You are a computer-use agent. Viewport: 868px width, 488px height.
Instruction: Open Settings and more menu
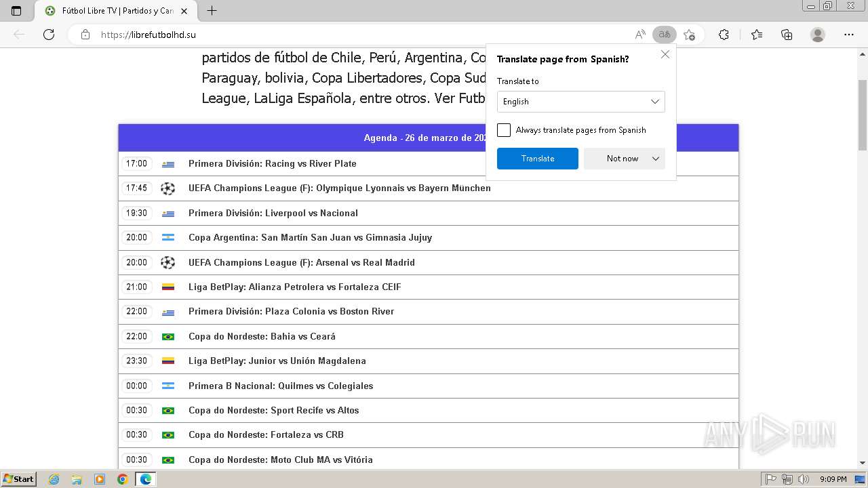coord(849,35)
